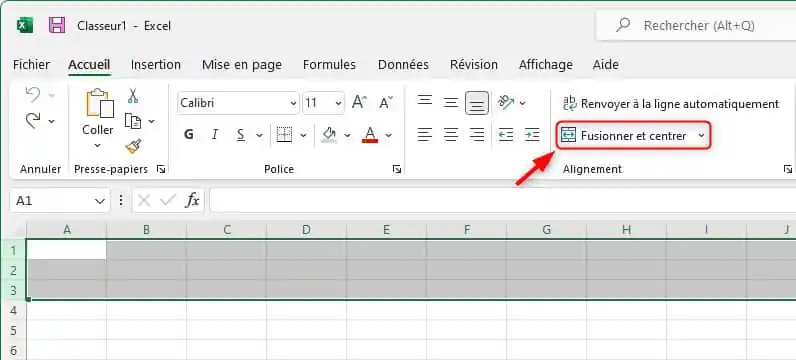This screenshot has height=360, width=796.
Task: Switch to the Révision tab
Action: [x=474, y=65]
